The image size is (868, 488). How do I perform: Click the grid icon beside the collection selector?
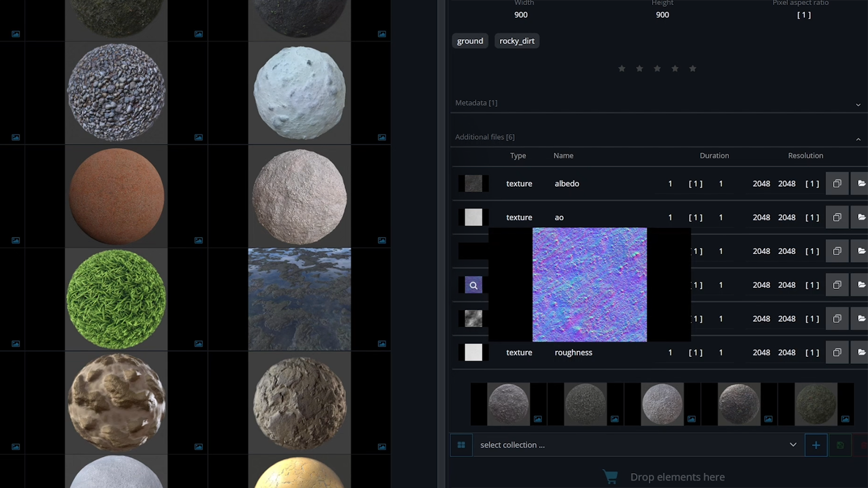point(461,445)
